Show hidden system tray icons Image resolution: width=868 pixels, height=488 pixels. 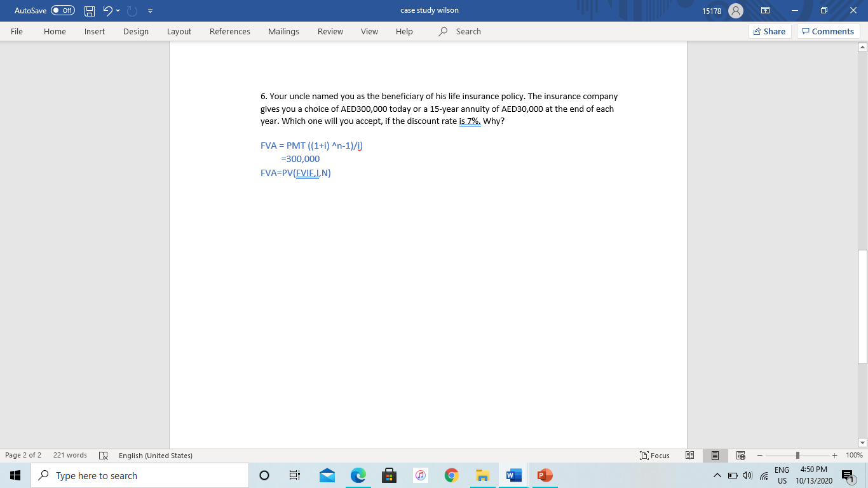[716, 475]
